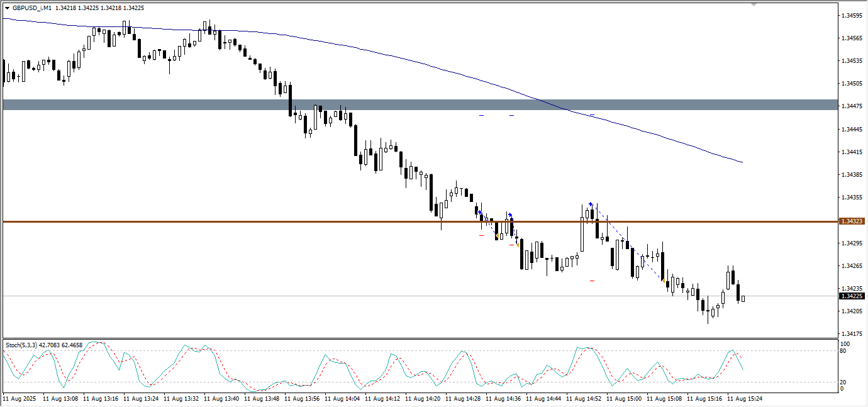
Task: Click the chart shift triangle at top right
Action: [x=754, y=4]
